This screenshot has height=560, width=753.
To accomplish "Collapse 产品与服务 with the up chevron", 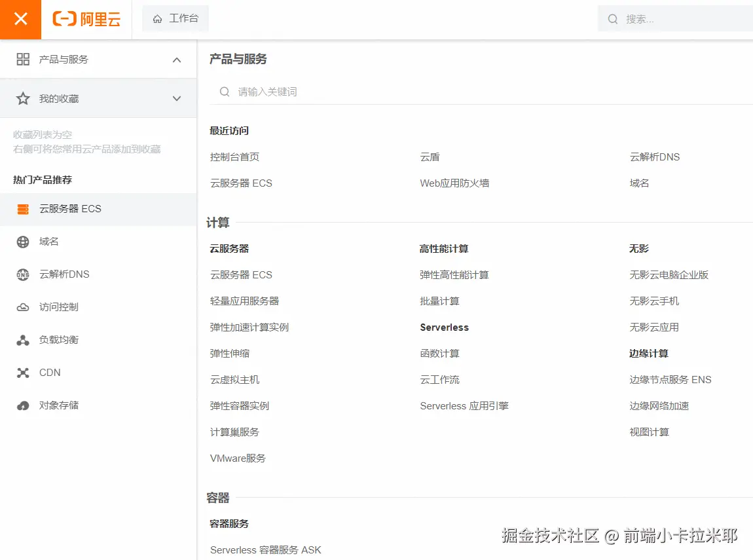I will (x=177, y=60).
